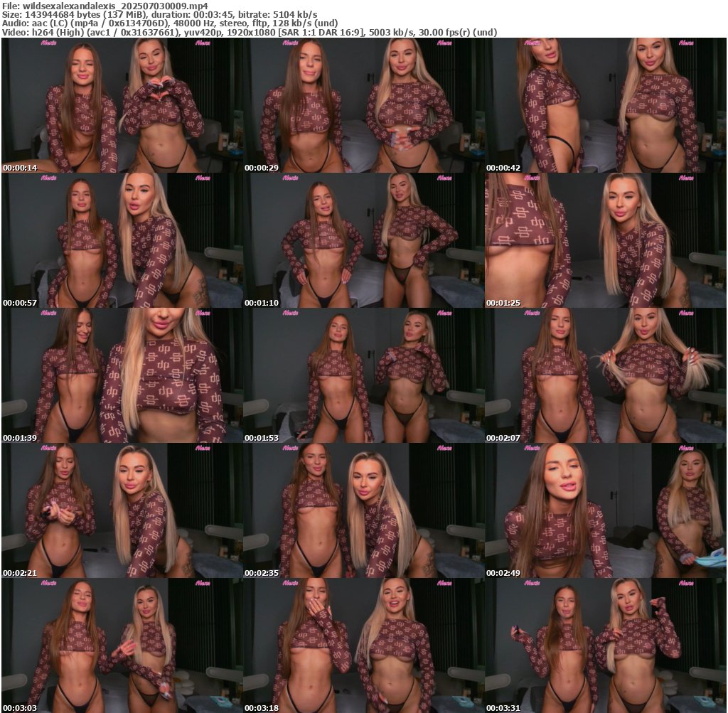Select the frame thumbnail stamped 00:02:07
This screenshot has width=728, height=713.
tap(606, 375)
